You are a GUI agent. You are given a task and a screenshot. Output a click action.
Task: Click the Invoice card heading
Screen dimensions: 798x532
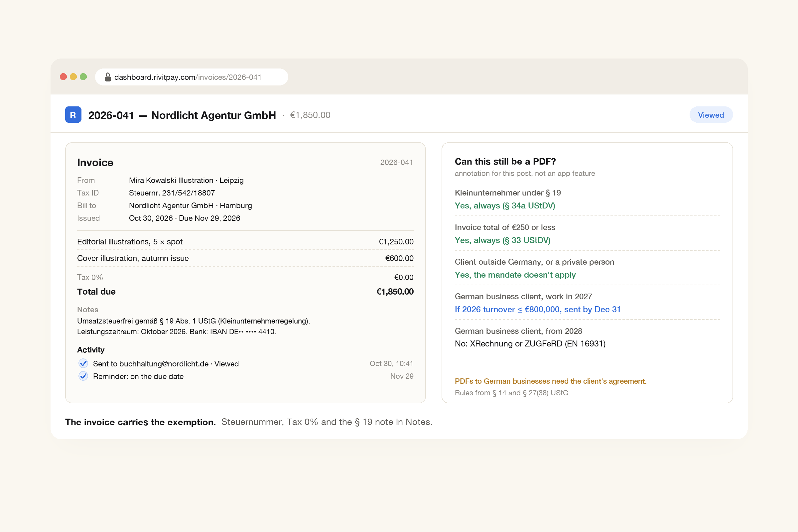[95, 163]
